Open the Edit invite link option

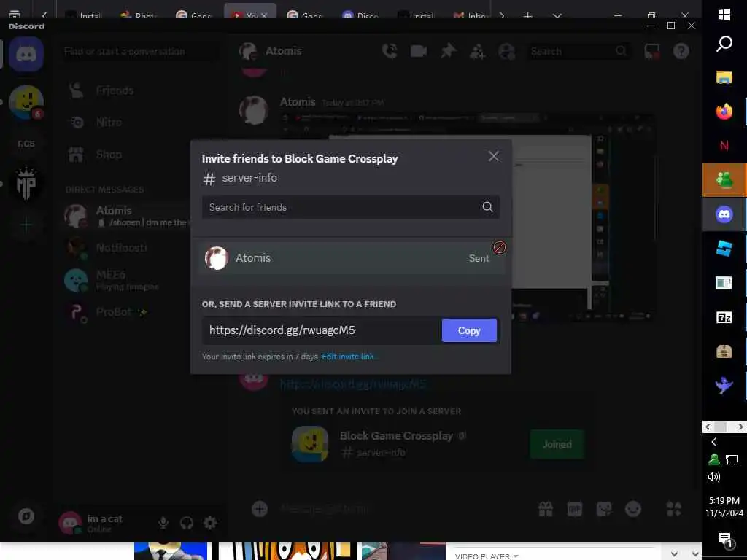coord(348,357)
